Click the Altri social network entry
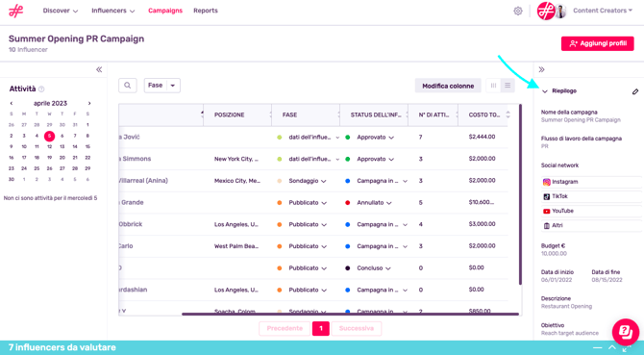 tap(591, 225)
